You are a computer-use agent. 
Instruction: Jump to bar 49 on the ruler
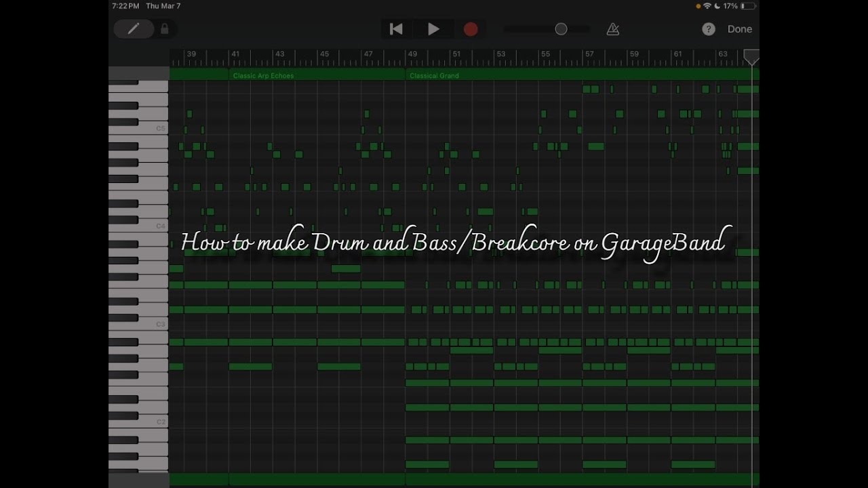tap(412, 54)
